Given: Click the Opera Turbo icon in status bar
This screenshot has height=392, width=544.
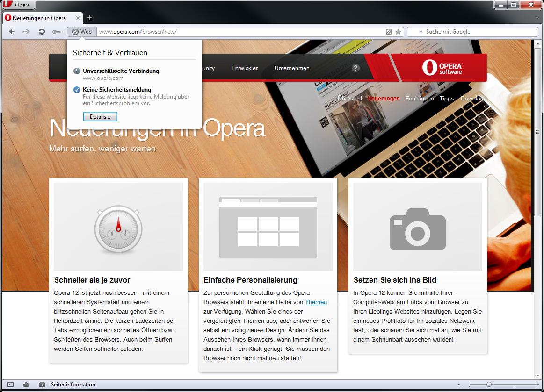Looking at the screenshot, I should (x=42, y=385).
